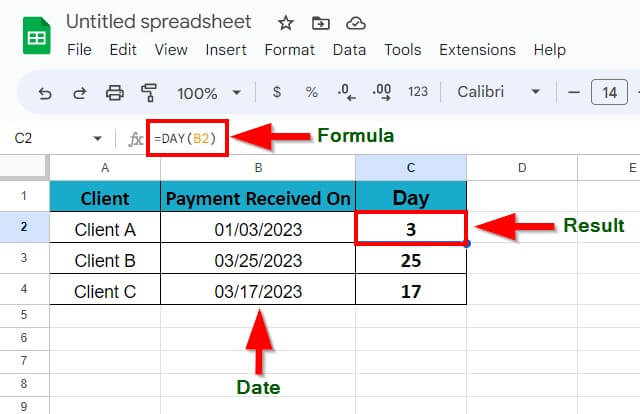The height and width of the screenshot is (414, 640).
Task: Open the Extensions menu
Action: click(476, 49)
